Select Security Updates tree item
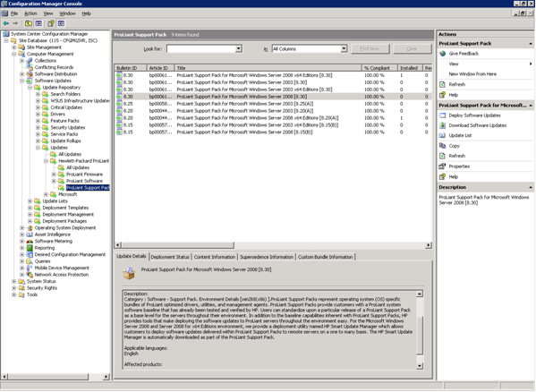The image size is (536, 392). pyautogui.click(x=68, y=128)
